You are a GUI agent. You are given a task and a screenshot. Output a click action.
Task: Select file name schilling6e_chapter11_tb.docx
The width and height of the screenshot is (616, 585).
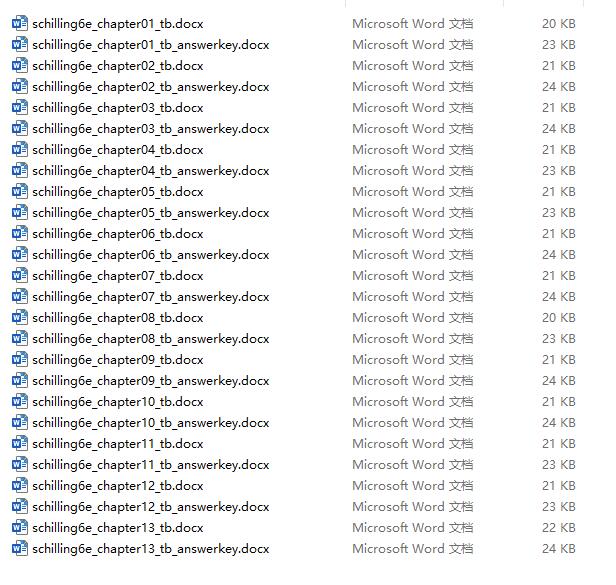pos(118,444)
